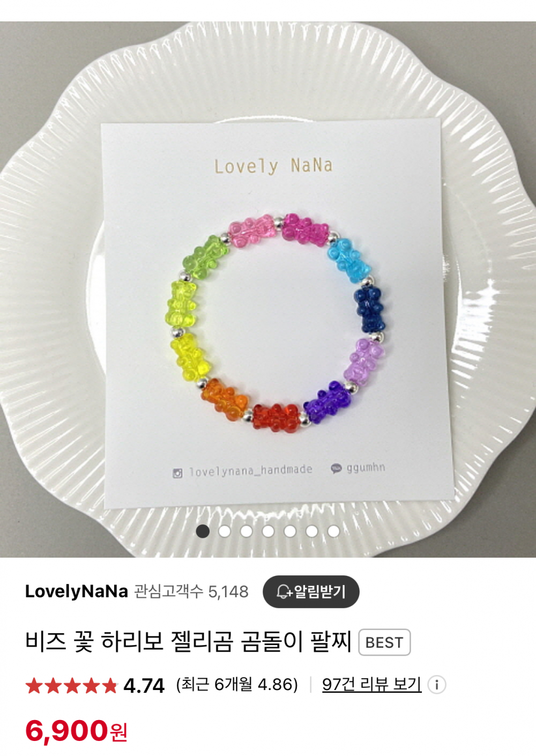536x756 pixels.
Task: Select the first image indicator dot
Action: pos(203,531)
